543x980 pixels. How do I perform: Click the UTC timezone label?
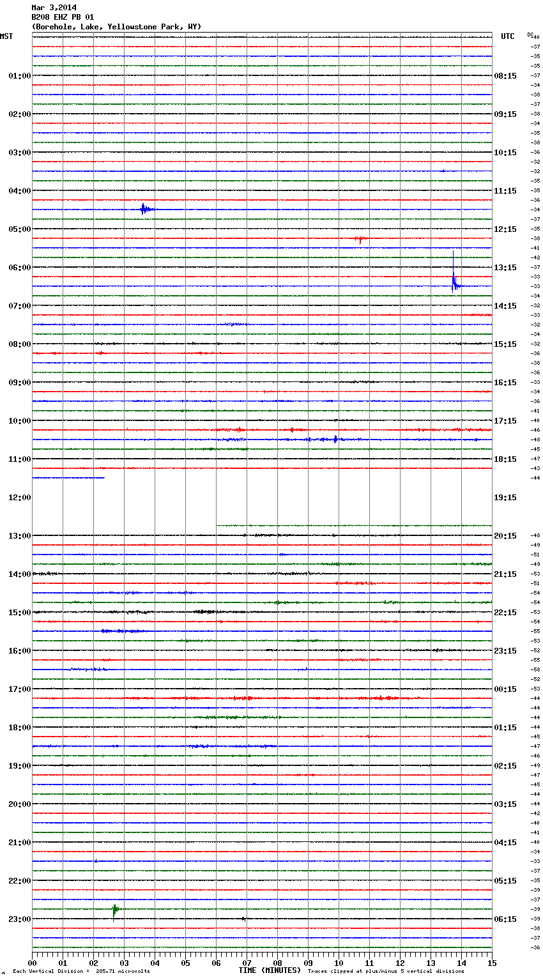(508, 36)
